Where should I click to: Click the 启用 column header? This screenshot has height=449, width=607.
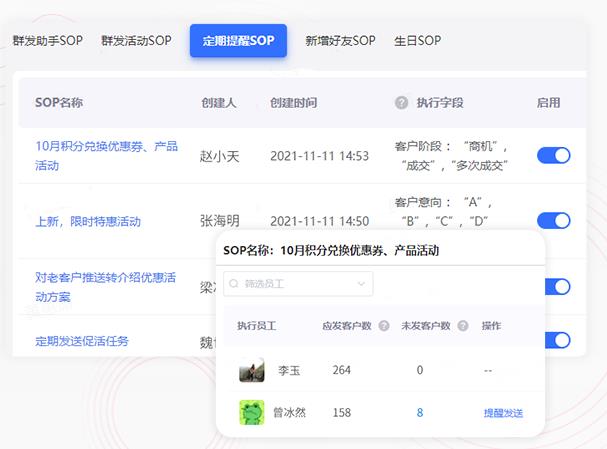tap(549, 103)
